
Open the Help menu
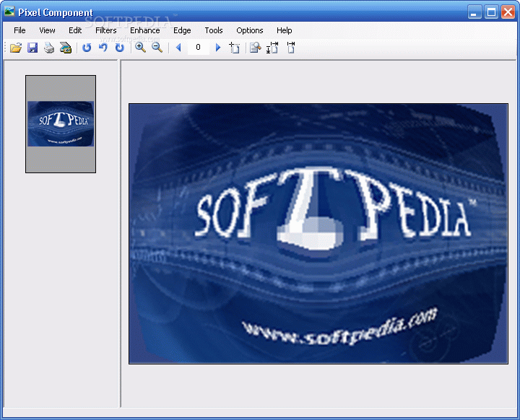coord(285,30)
